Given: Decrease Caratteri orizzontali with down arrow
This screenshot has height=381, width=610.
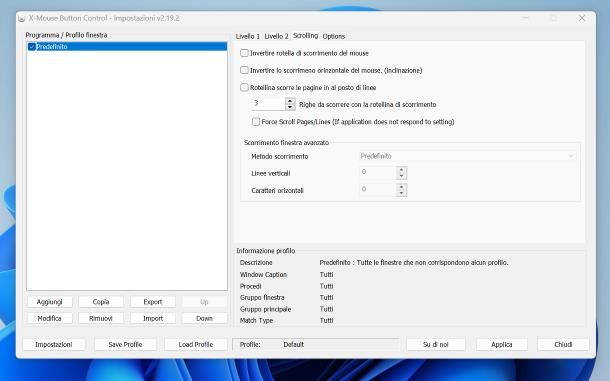Looking at the screenshot, I should point(401,193).
